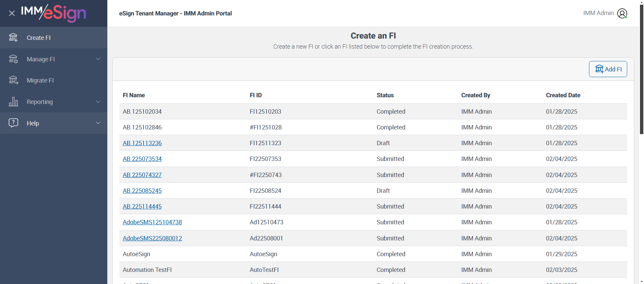Open the IMM Admin user profile icon
644x284 pixels.
point(622,13)
